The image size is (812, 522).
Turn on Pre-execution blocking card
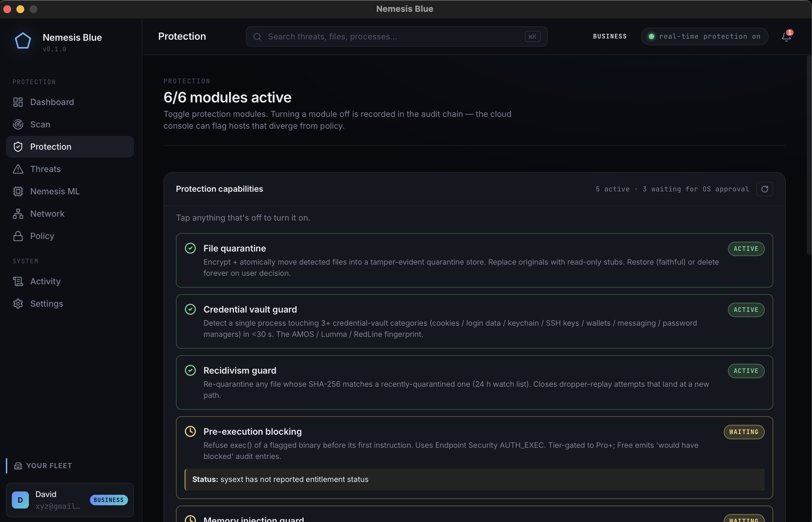pyautogui.click(x=475, y=458)
